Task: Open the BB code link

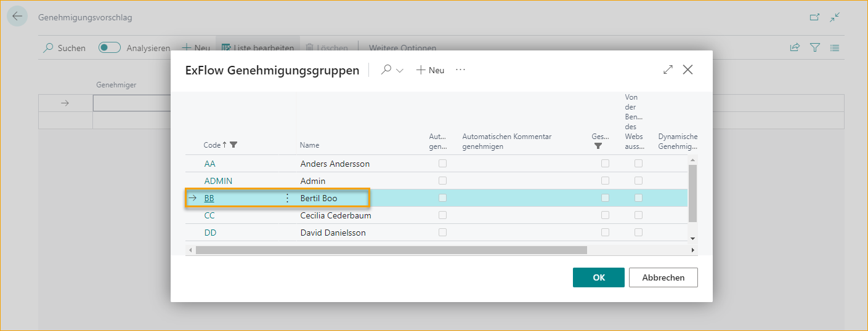Action: coord(209,198)
